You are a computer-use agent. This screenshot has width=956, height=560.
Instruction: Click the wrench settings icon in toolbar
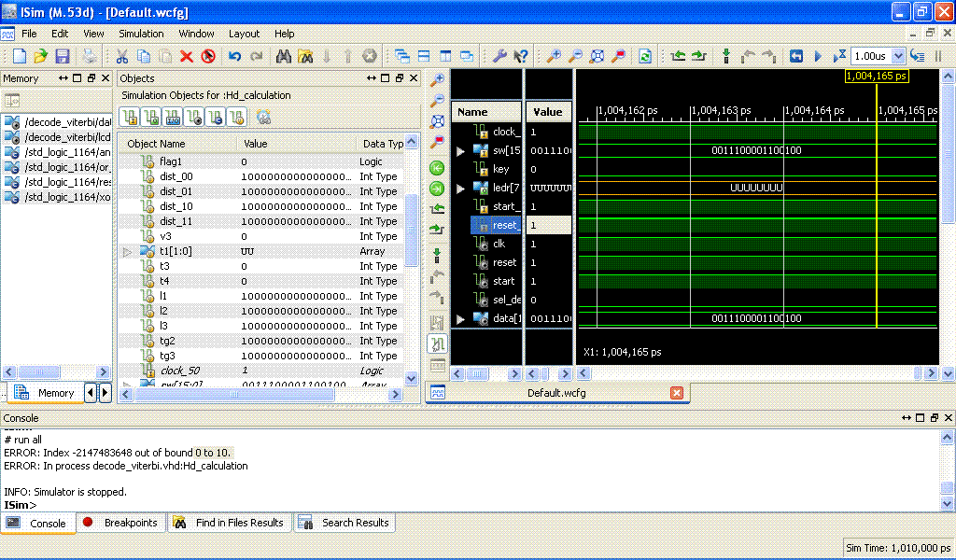(499, 56)
